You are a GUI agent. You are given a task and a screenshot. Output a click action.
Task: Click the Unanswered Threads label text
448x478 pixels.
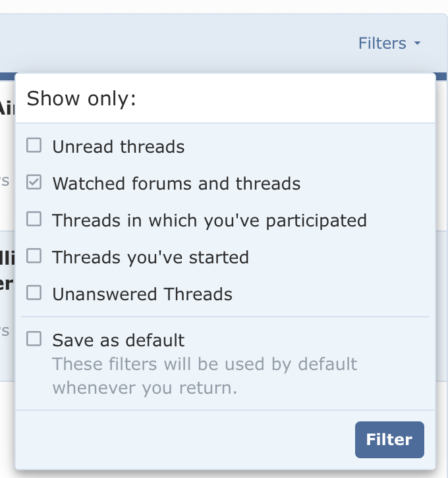142,294
